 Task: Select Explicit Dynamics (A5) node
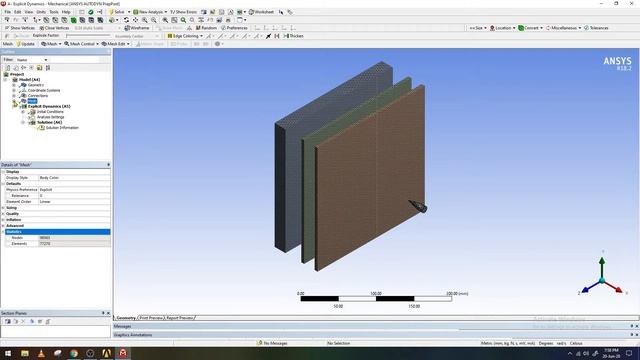pos(49,106)
